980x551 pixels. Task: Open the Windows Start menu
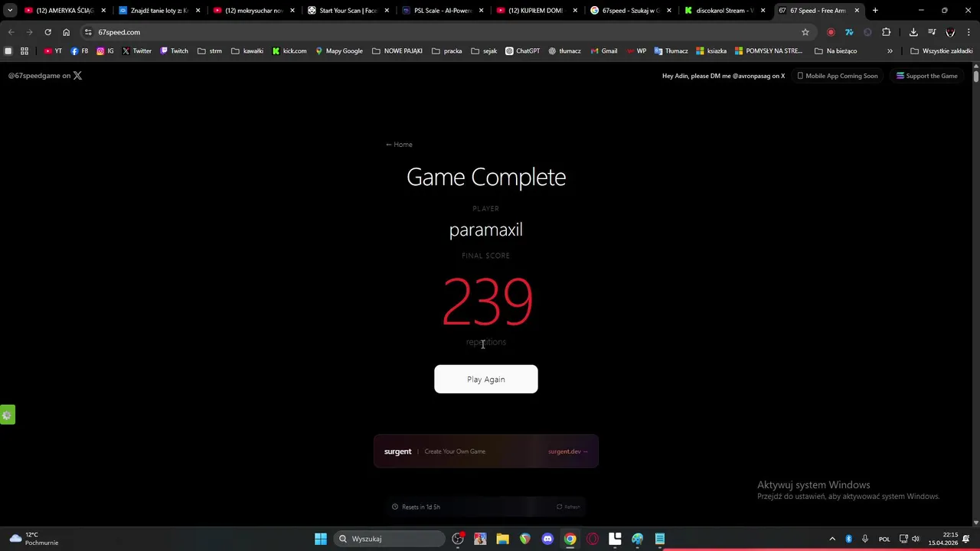pos(321,539)
